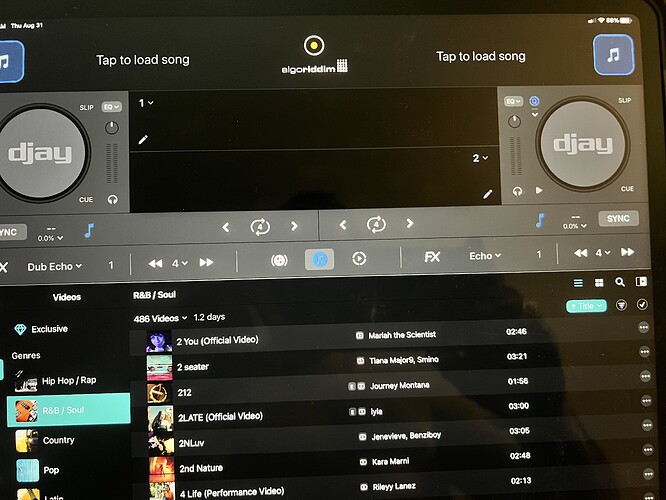The height and width of the screenshot is (500, 666).
Task: Open the left deck EQ dropdown
Action: [111, 107]
